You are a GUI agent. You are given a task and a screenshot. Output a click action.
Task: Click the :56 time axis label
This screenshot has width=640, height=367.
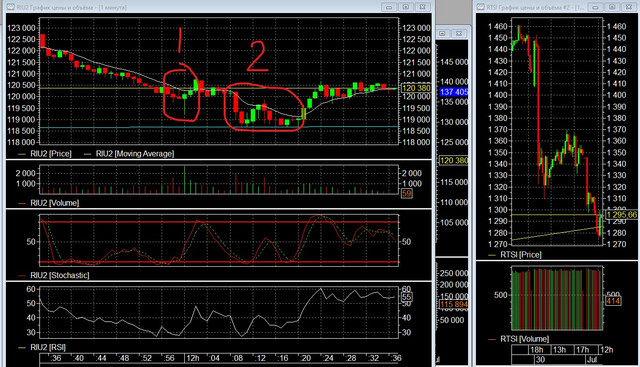(x=169, y=358)
